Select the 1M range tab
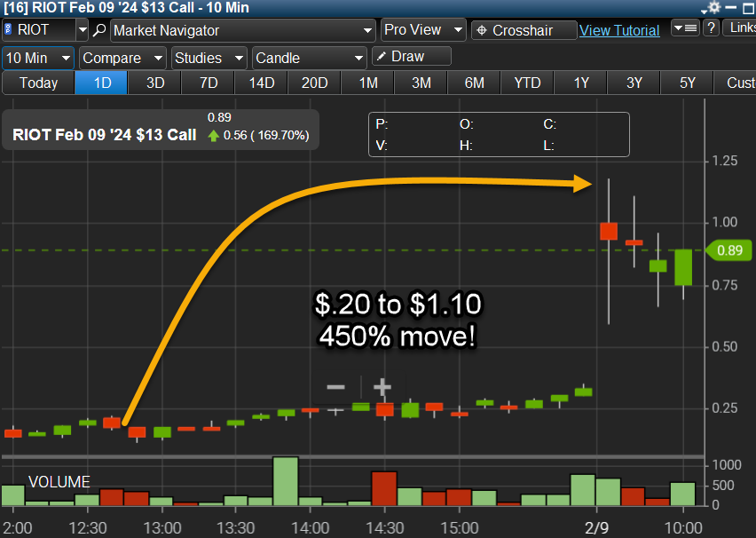 click(x=368, y=83)
